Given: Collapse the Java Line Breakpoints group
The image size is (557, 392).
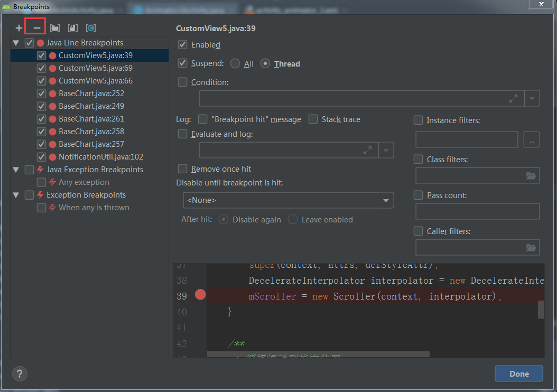Looking at the screenshot, I should tap(16, 43).
